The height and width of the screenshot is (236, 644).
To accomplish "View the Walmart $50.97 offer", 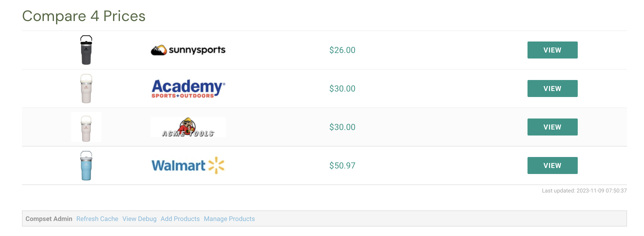I will (552, 165).
